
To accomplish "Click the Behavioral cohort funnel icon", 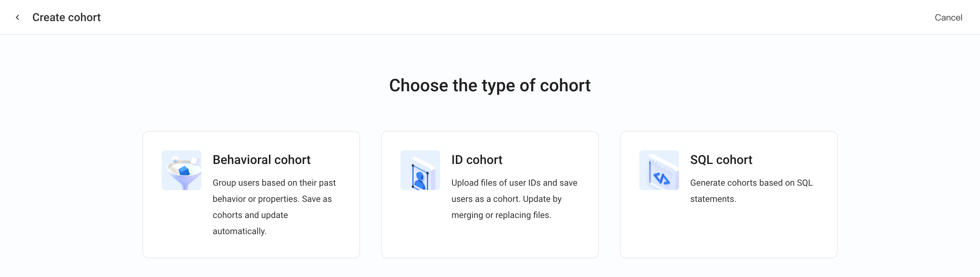I will 182,170.
